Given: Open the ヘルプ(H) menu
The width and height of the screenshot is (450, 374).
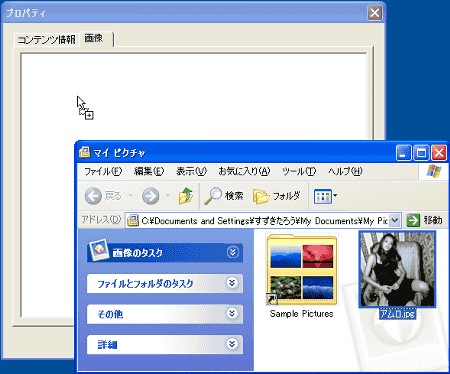Looking at the screenshot, I should point(345,171).
